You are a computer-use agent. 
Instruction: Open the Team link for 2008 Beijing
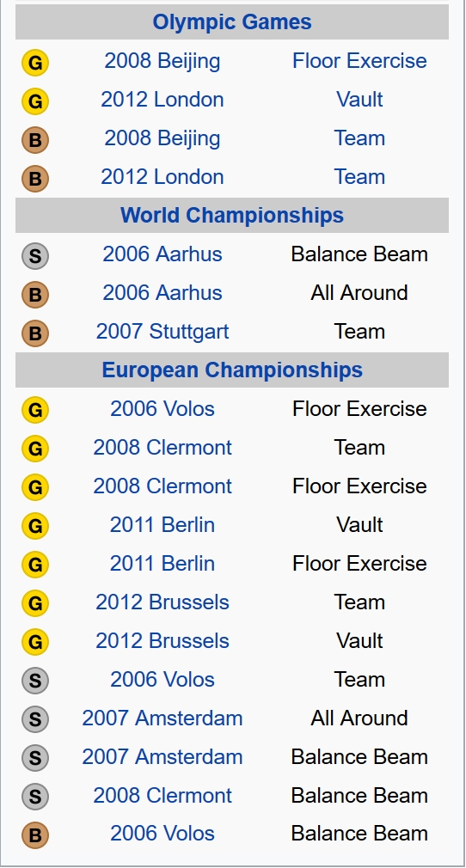coord(359,138)
